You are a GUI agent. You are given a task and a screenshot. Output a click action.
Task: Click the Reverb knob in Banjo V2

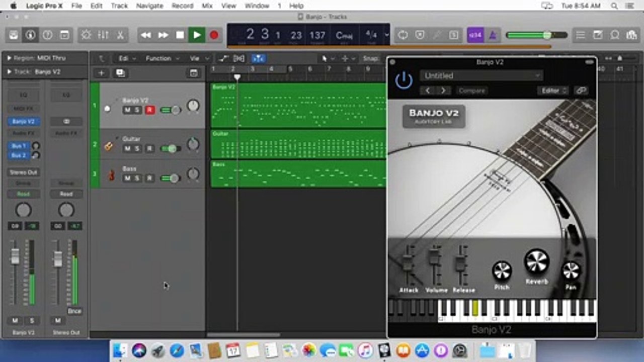[537, 261]
